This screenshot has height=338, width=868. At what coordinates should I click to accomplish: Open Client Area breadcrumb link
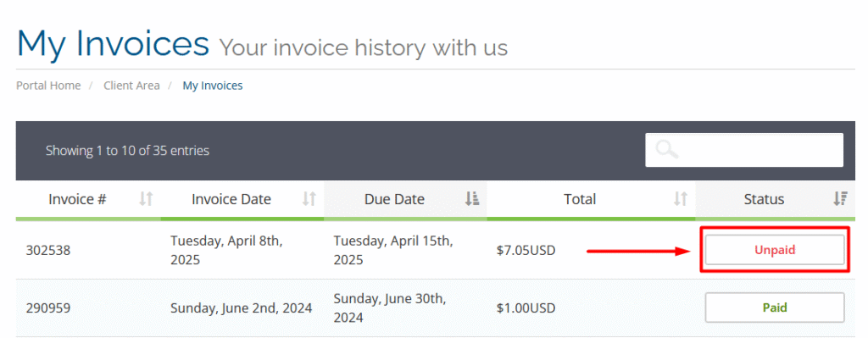coord(131,86)
